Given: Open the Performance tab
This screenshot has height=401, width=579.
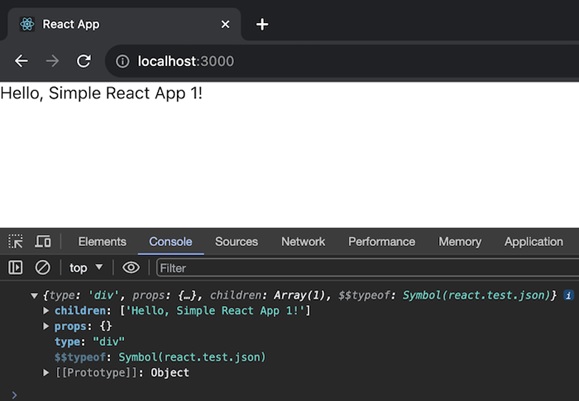Looking at the screenshot, I should point(381,242).
